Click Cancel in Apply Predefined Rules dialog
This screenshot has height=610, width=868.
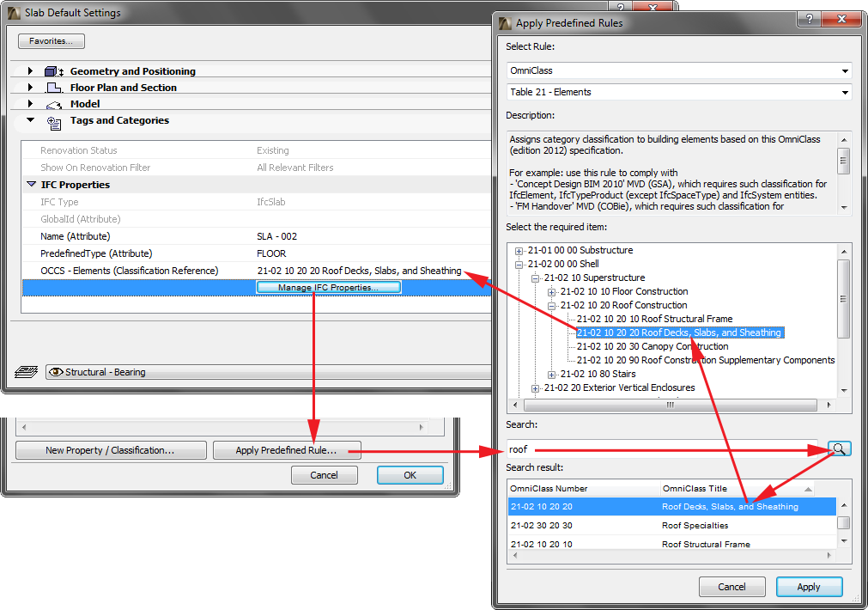(x=731, y=587)
